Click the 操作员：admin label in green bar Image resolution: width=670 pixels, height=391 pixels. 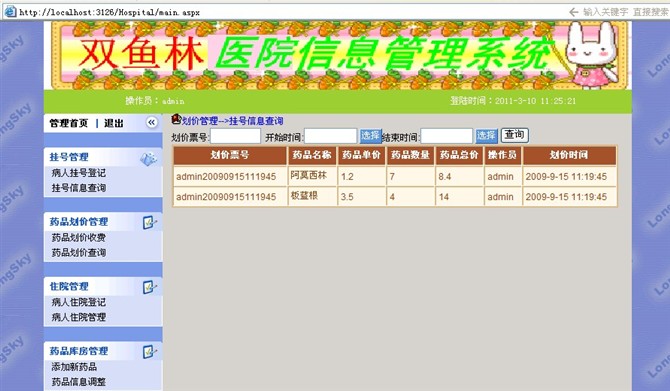(155, 101)
